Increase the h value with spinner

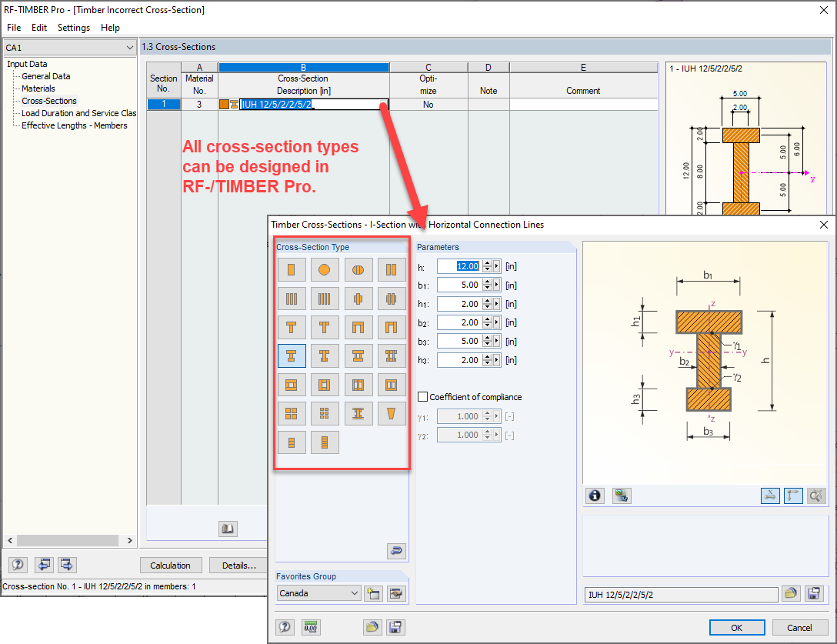[x=488, y=263]
